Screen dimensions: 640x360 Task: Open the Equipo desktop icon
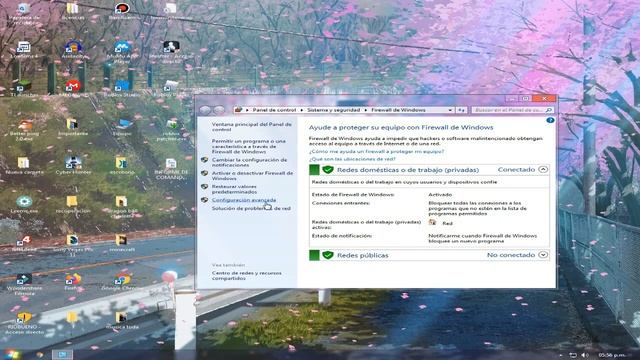[122, 127]
